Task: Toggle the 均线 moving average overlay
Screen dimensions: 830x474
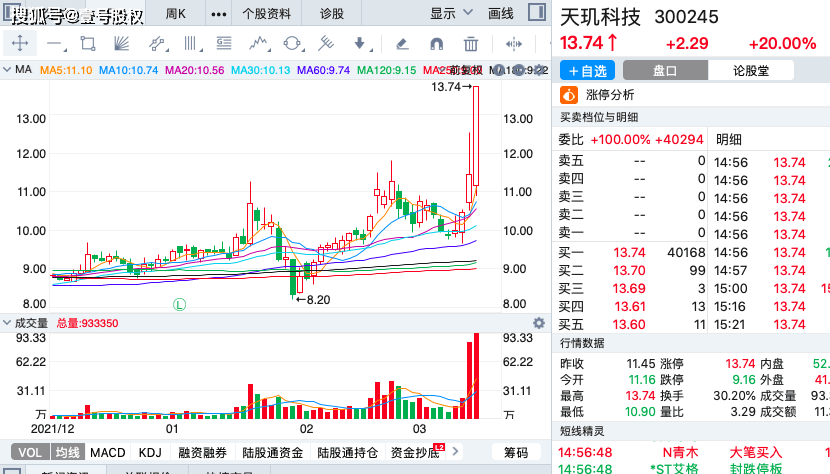Action: pyautogui.click(x=67, y=453)
